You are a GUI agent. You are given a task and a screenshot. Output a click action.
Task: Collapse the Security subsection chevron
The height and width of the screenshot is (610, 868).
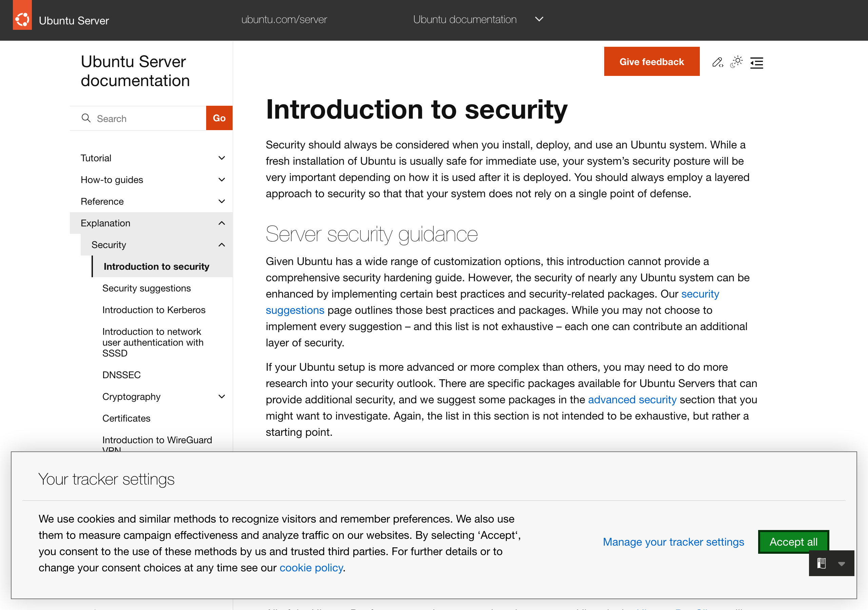tap(222, 245)
